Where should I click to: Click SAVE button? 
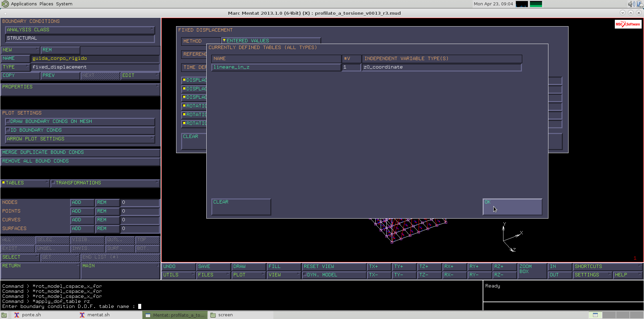coord(214,267)
